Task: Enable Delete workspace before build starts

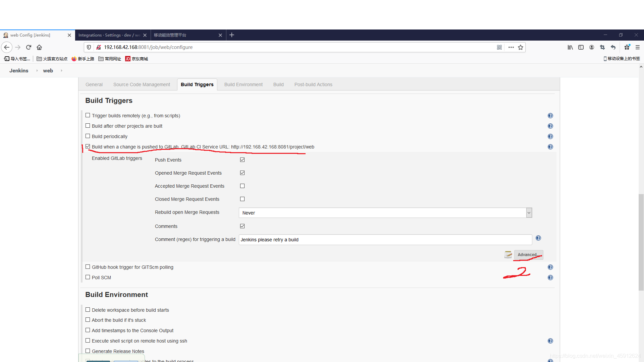Action: tap(88, 310)
